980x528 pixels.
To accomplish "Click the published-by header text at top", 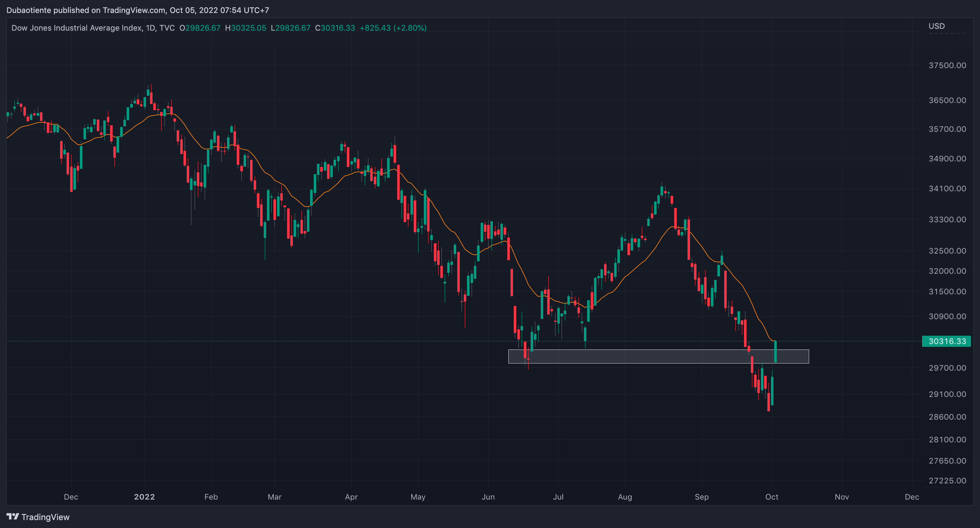I will [138, 10].
